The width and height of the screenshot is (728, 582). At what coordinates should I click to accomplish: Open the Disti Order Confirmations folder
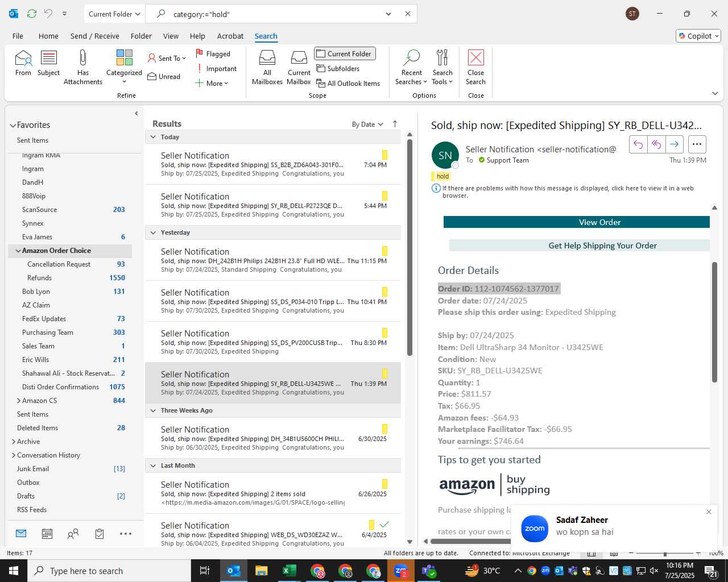(x=71, y=387)
